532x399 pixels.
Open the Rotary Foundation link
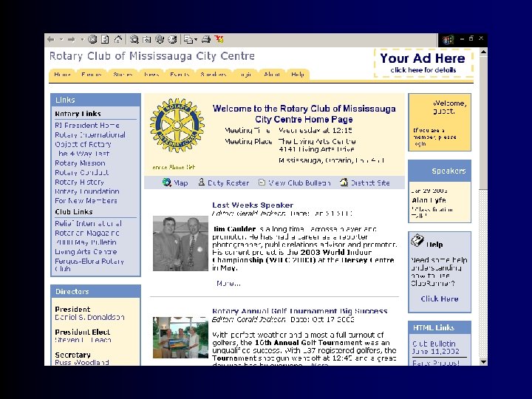click(87, 191)
